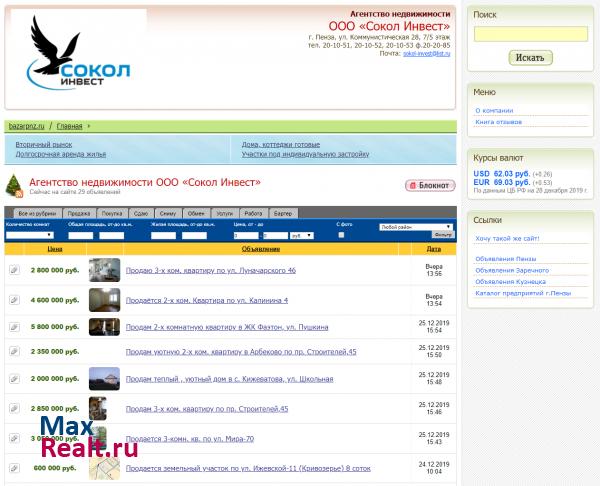Select the 'Сниму' tab
Screen dimensions: 600x486
click(168, 213)
